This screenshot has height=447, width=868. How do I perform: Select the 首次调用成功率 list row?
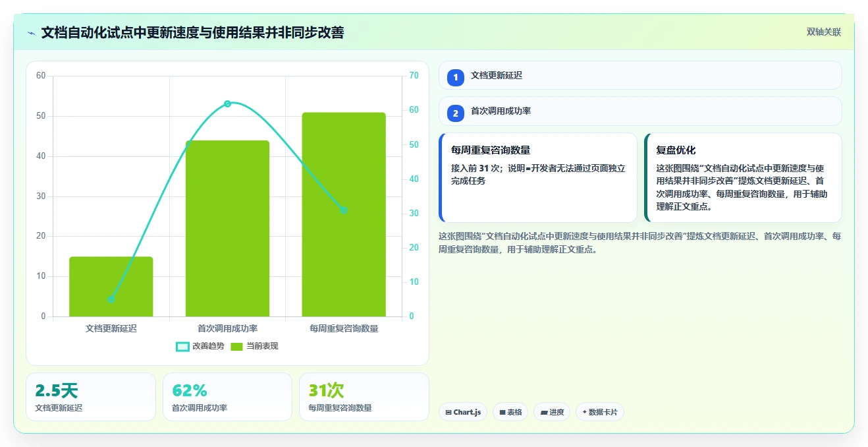(x=640, y=111)
